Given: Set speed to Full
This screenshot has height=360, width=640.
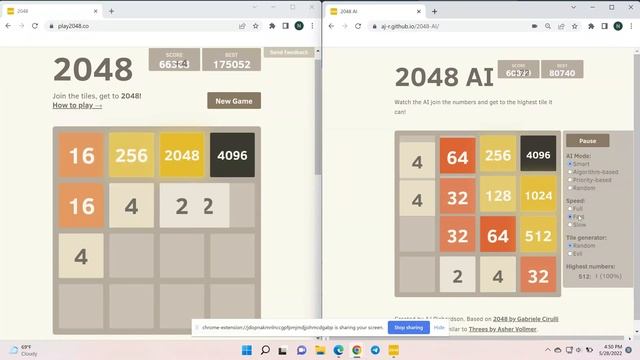Looking at the screenshot, I should tap(570, 209).
